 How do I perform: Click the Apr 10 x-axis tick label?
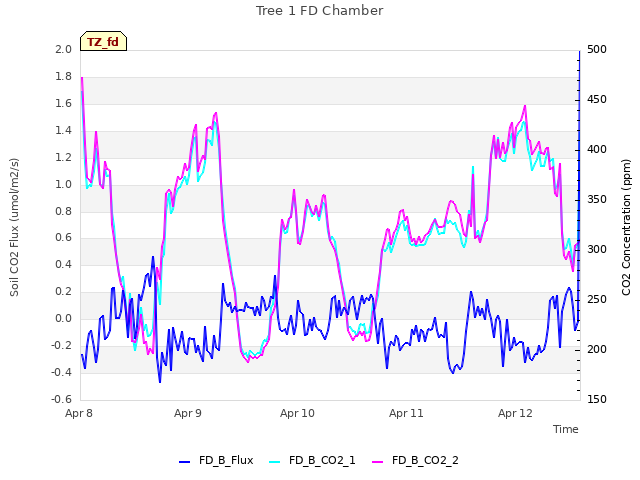point(297,413)
